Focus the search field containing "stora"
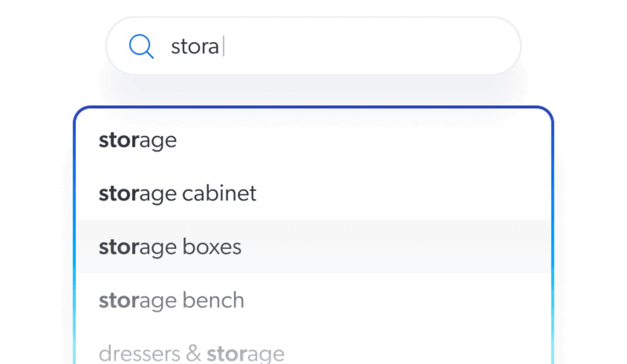 point(313,47)
